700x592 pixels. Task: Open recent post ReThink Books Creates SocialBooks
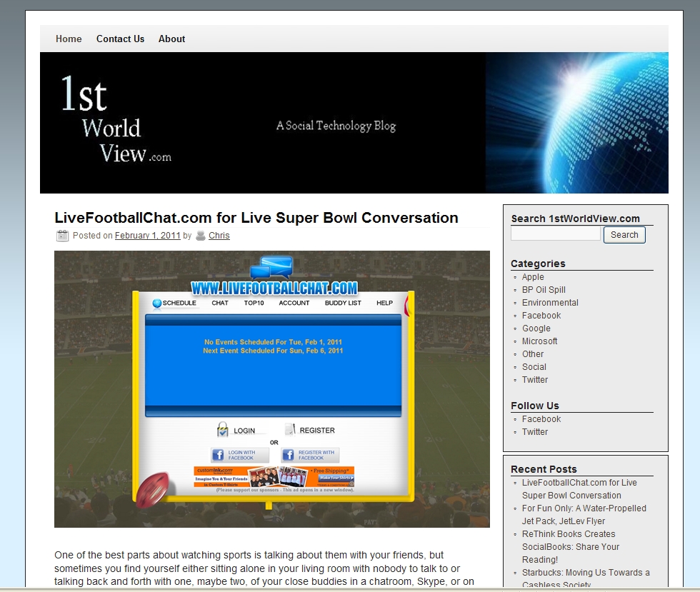tap(571, 547)
